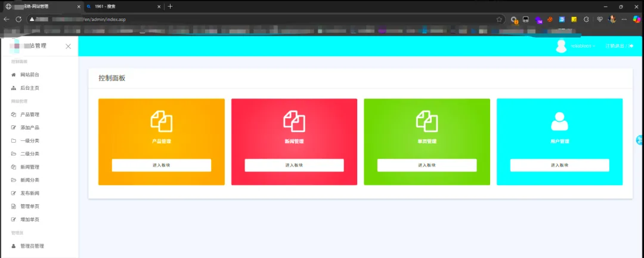Click the edit icon beside 添加产品
The height and width of the screenshot is (258, 644).
14,128
